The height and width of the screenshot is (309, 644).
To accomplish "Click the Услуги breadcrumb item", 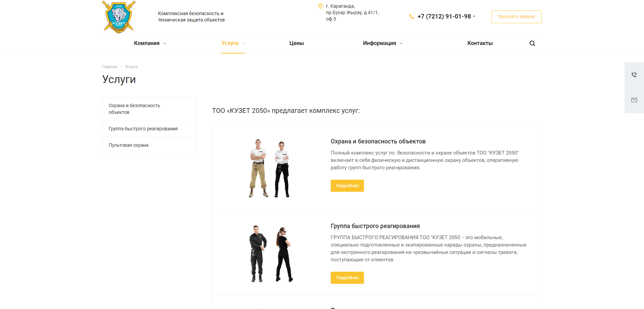I will [131, 67].
